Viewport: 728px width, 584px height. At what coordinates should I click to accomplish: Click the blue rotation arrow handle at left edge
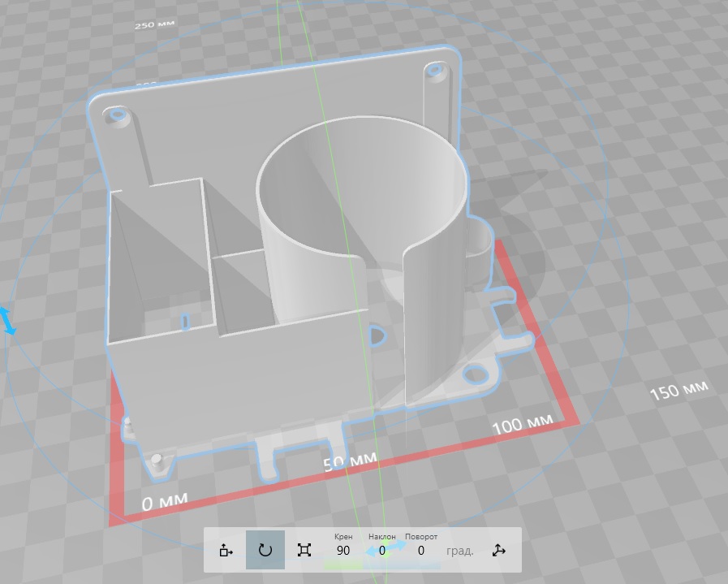point(8,321)
